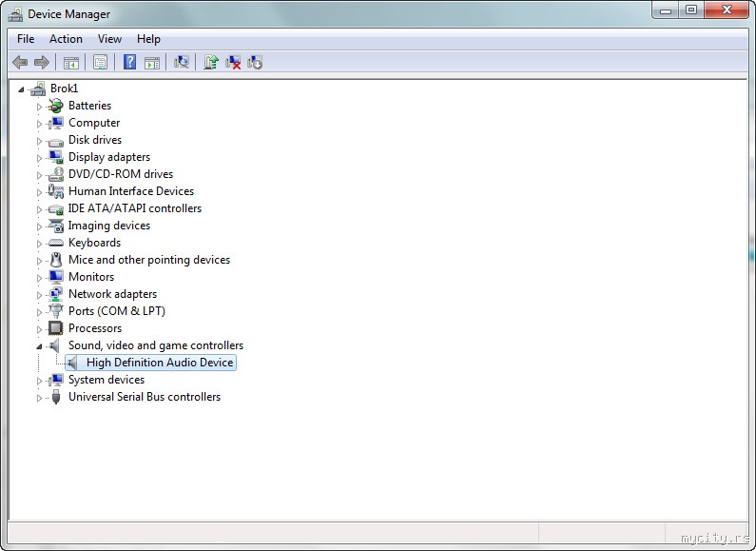Click the Ports (COM & LPT) icon

click(x=56, y=311)
